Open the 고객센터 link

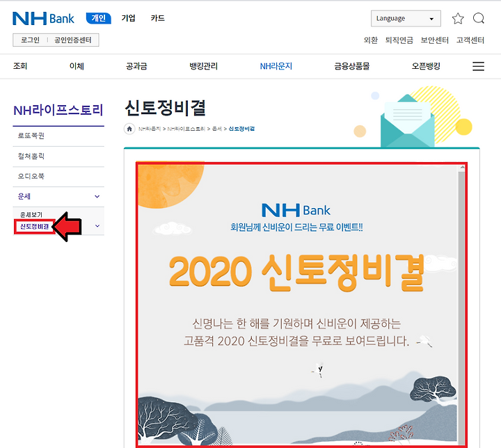(470, 40)
